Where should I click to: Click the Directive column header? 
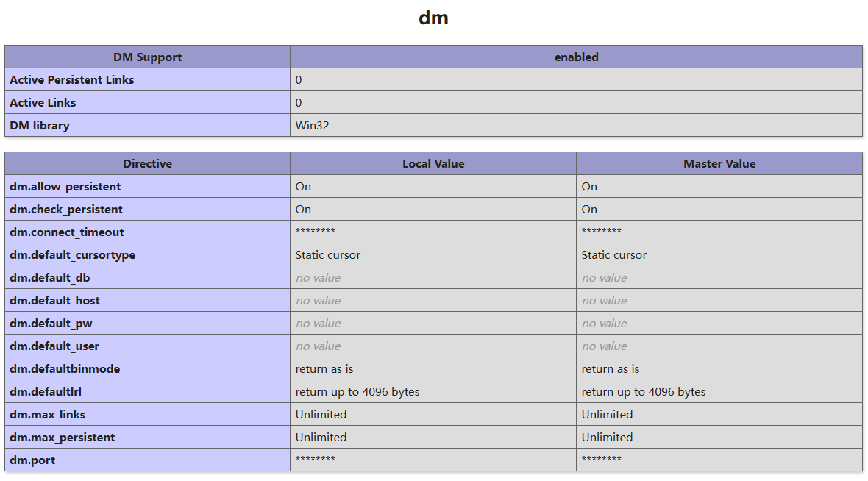point(147,164)
